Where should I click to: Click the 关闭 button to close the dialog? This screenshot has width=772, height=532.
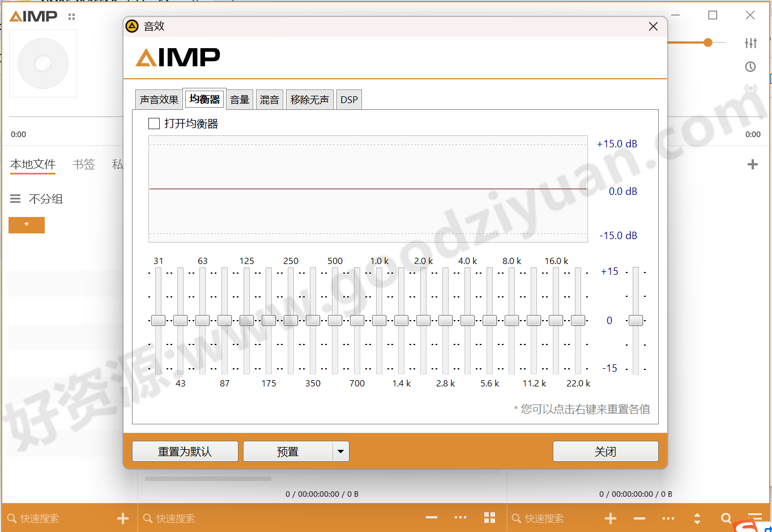[x=605, y=451]
